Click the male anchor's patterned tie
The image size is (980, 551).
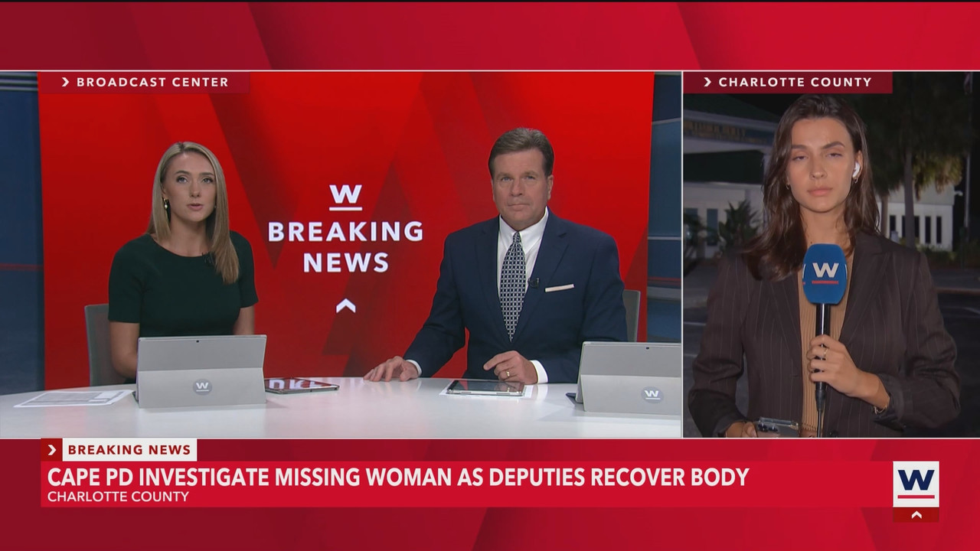(513, 284)
